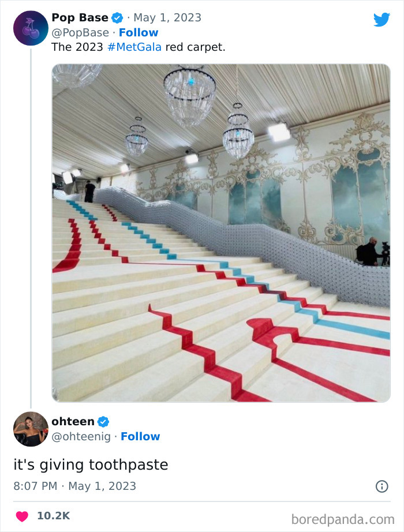
Task: Click the blue checkmark beside Pop Base
Action: pos(117,17)
